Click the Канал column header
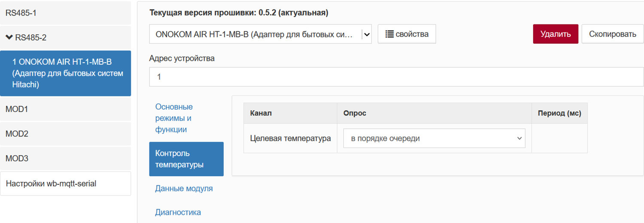 pos(290,113)
